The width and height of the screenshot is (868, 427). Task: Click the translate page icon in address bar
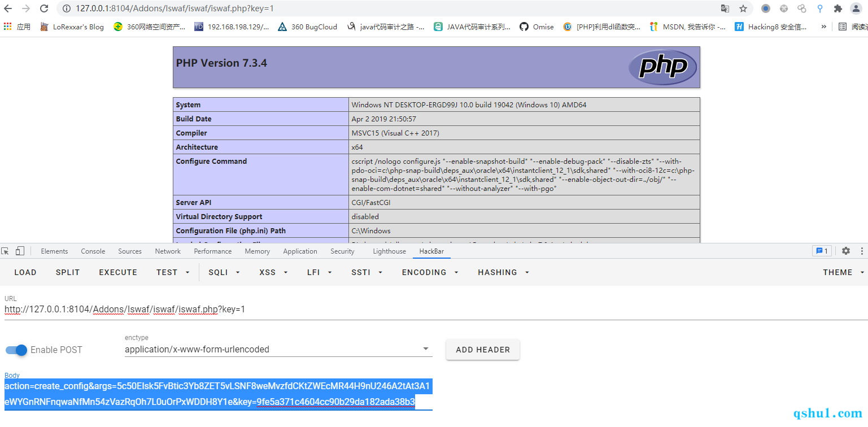[x=725, y=8]
